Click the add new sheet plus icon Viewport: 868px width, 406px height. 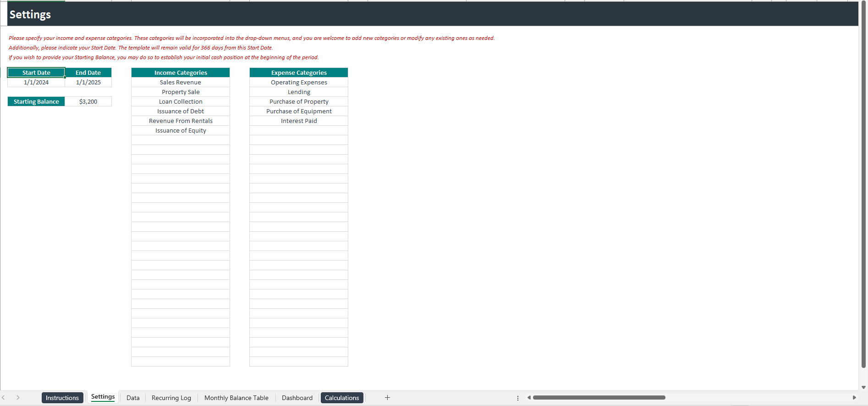pyautogui.click(x=387, y=398)
